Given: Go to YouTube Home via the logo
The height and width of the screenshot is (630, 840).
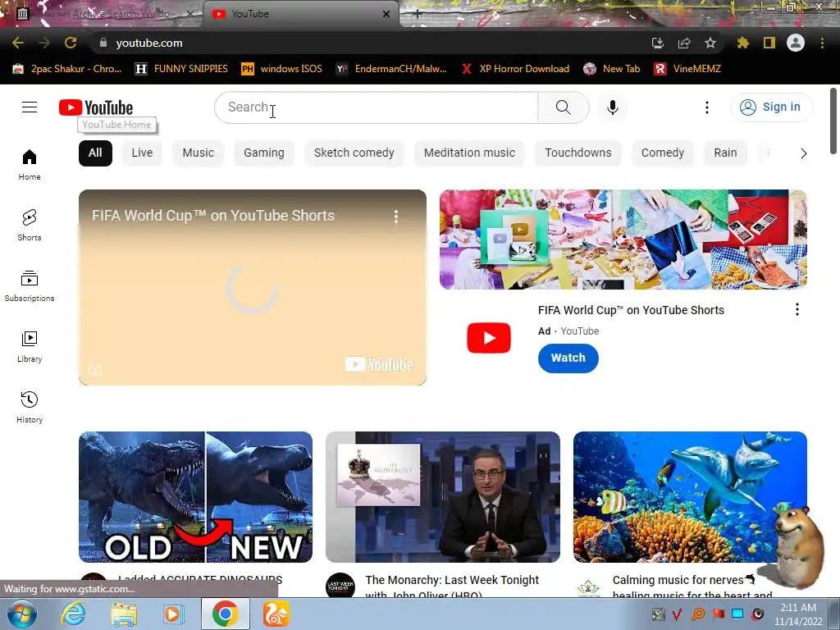Looking at the screenshot, I should tap(96, 107).
